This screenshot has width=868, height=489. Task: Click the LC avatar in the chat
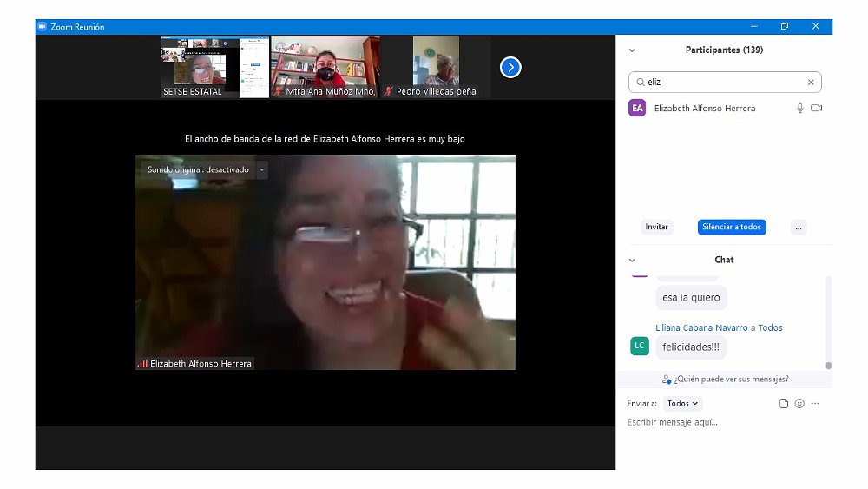pos(639,346)
